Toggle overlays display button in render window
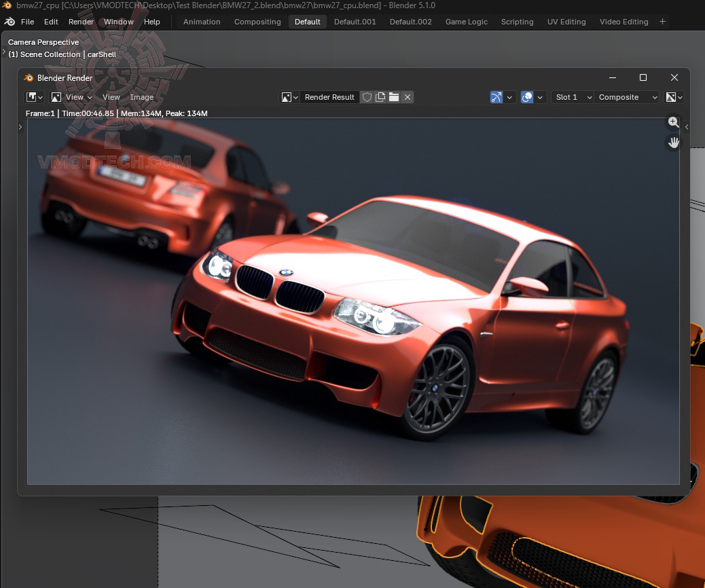The image size is (705, 588). pyautogui.click(x=527, y=97)
